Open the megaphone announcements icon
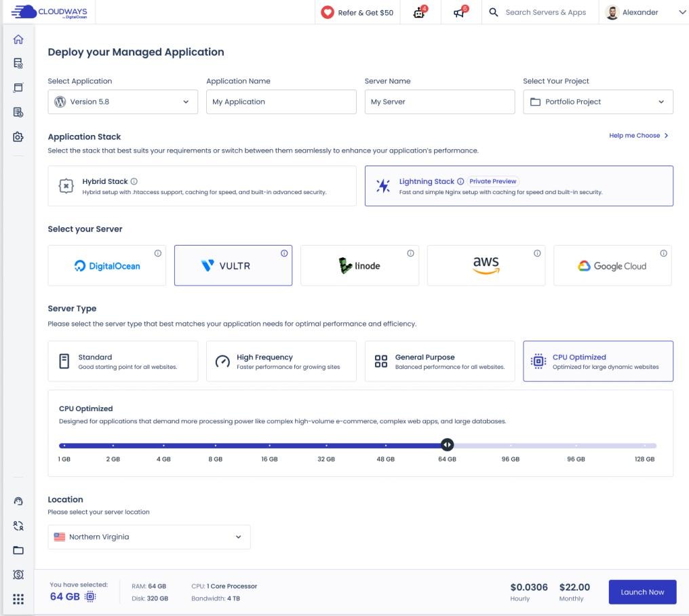The image size is (689, 616). coord(460,12)
